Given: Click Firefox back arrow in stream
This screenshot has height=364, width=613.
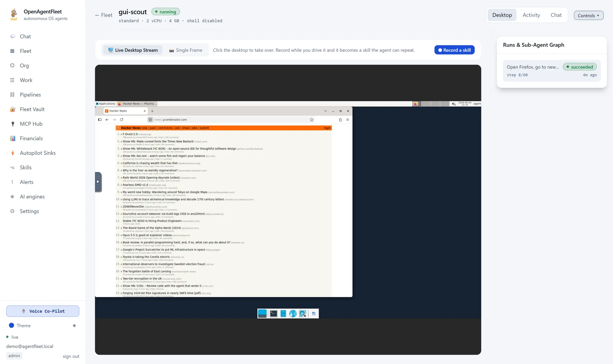Looking at the screenshot, I should [107, 120].
